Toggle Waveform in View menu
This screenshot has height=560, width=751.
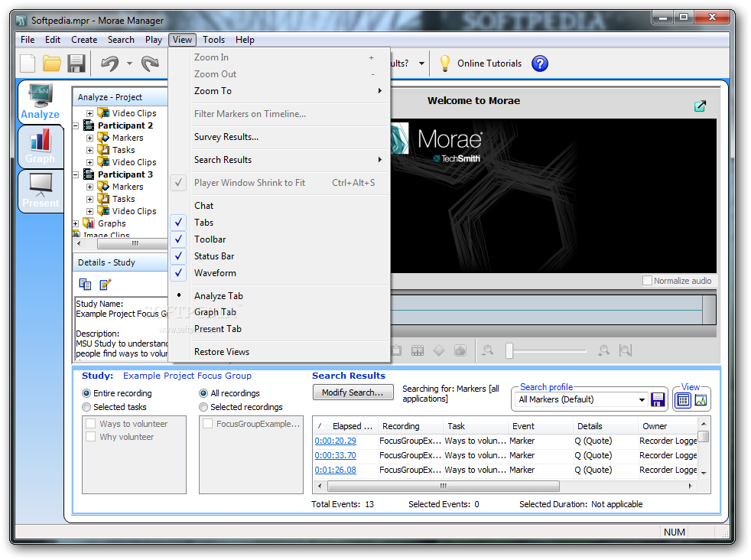pos(280,273)
